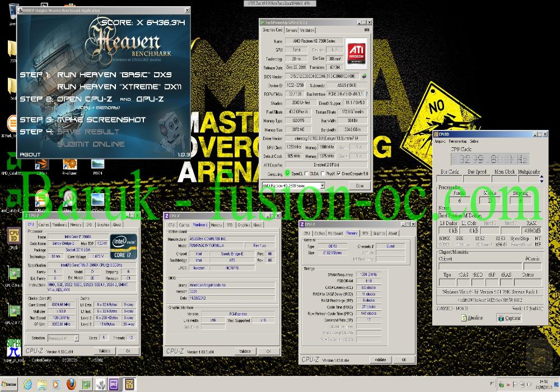
Task: Run Heaven "Xtreme" DX11 benchmark
Action: [x=119, y=87]
